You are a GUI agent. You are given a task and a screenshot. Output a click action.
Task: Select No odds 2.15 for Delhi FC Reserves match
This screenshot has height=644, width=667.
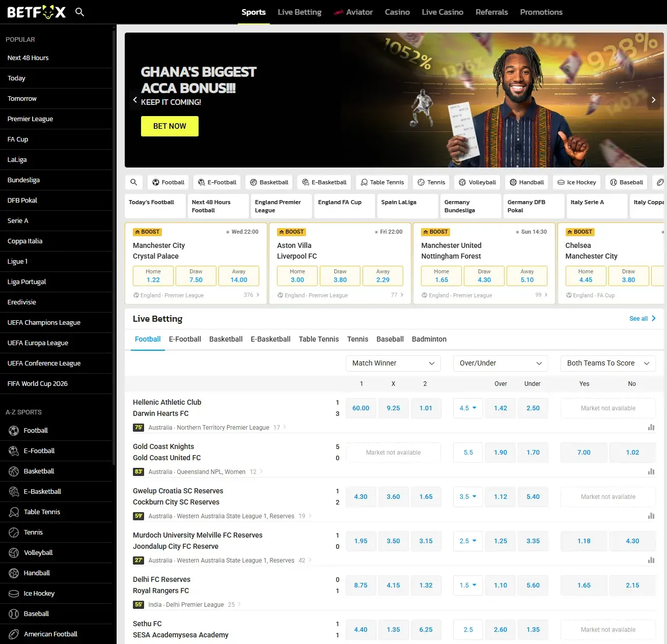(632, 585)
